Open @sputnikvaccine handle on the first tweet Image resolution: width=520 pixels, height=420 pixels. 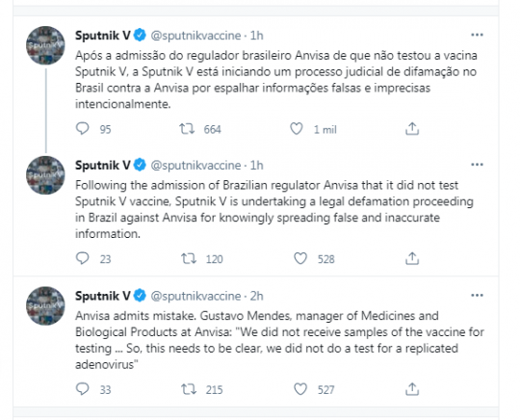click(x=195, y=36)
